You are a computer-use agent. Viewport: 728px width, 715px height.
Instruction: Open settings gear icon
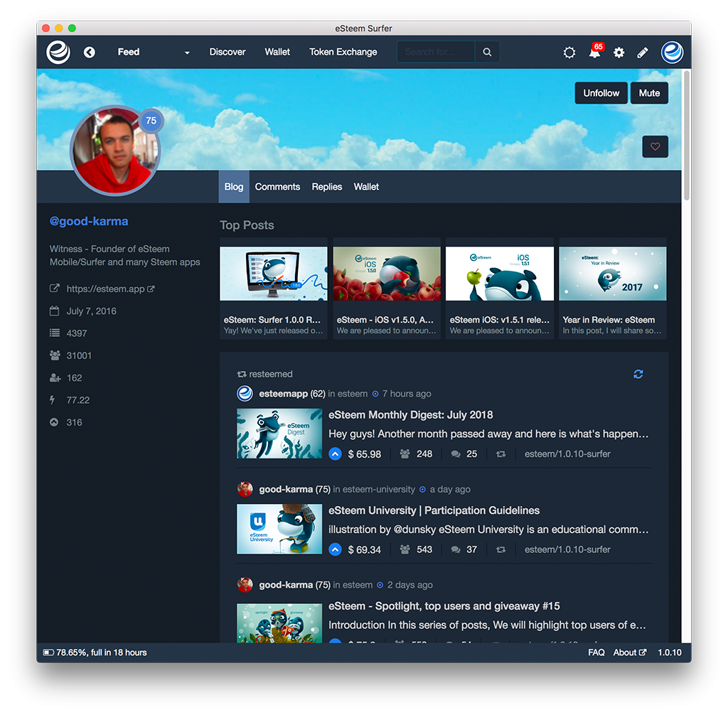(619, 53)
